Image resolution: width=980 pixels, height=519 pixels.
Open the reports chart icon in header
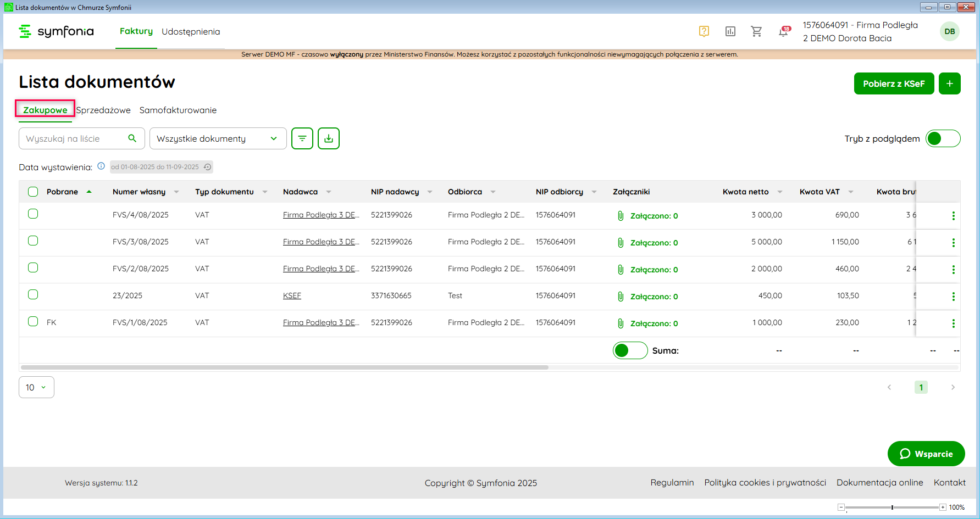click(x=730, y=31)
